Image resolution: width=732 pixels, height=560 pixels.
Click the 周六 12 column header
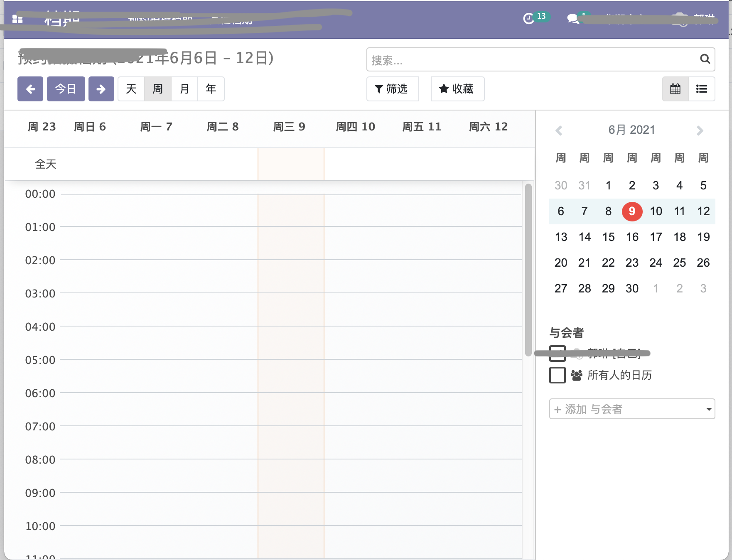click(489, 127)
